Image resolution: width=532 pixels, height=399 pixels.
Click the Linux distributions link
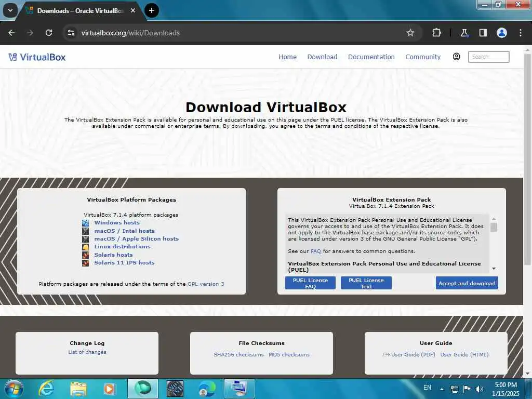[x=122, y=247]
